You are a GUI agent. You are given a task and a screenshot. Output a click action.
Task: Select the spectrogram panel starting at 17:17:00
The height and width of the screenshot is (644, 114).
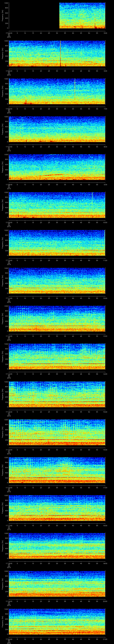pyautogui.click(x=57, y=508)
